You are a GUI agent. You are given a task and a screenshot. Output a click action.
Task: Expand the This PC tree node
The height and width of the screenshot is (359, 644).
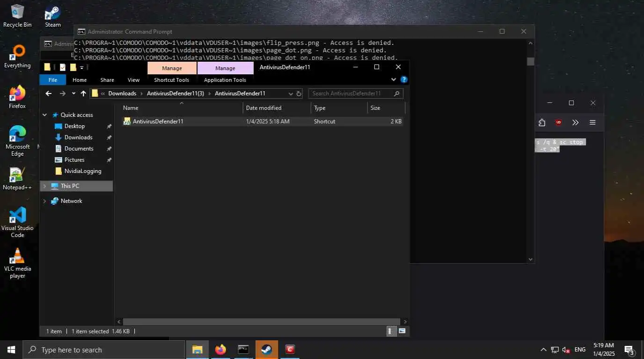click(x=45, y=186)
